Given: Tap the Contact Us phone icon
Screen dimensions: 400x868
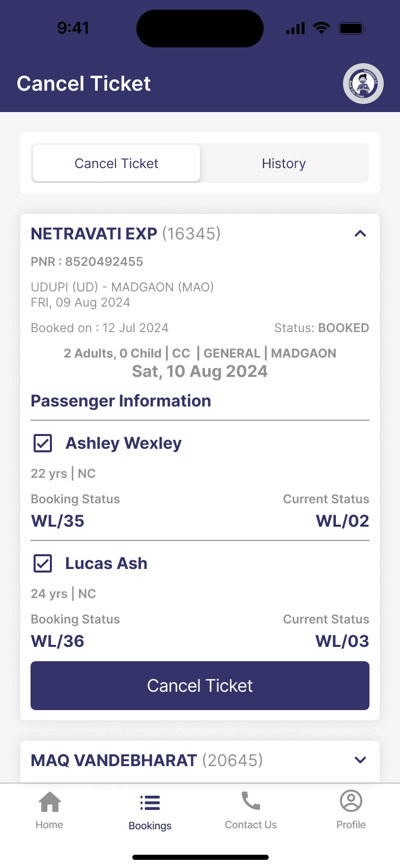Looking at the screenshot, I should pyautogui.click(x=250, y=801).
